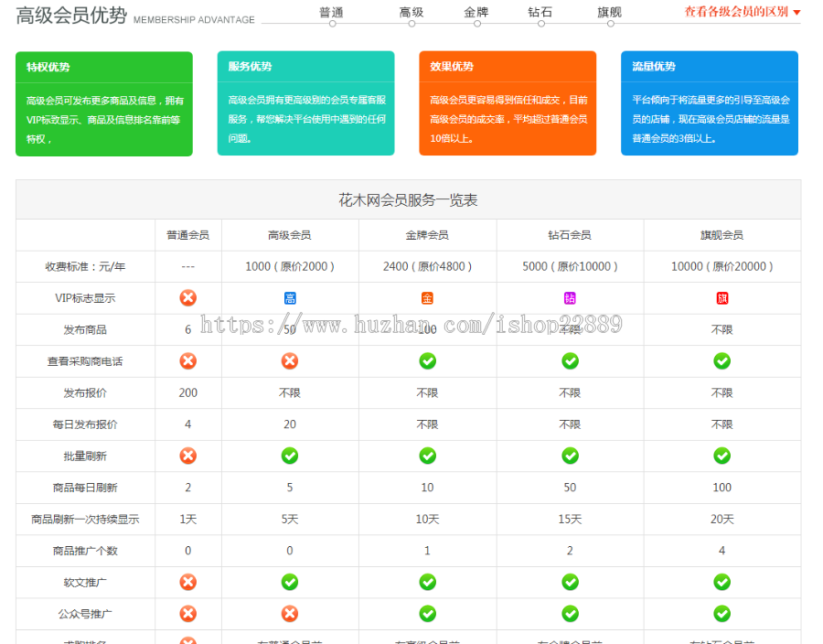Screen dimensions: 823x644
Task: Click green check for 金牌会员 查看采购商电话
Action: [427, 361]
